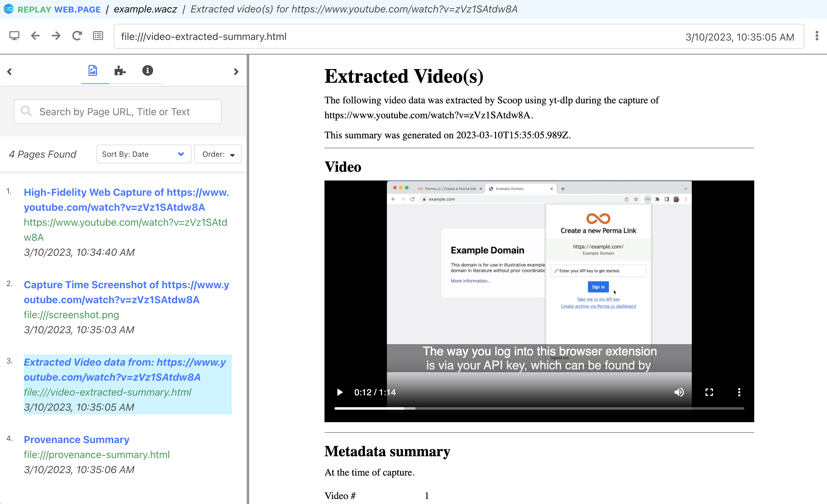The width and height of the screenshot is (827, 504).
Task: Open the three-dot menu beside the address bar
Action: pos(817,36)
